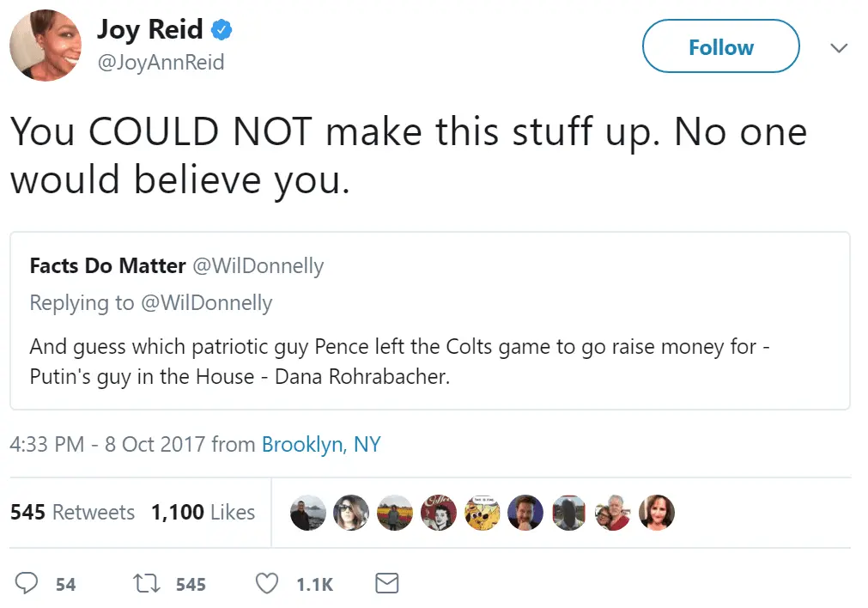The width and height of the screenshot is (868, 608).
Task: View the 545 Retweets list
Action: point(72,512)
